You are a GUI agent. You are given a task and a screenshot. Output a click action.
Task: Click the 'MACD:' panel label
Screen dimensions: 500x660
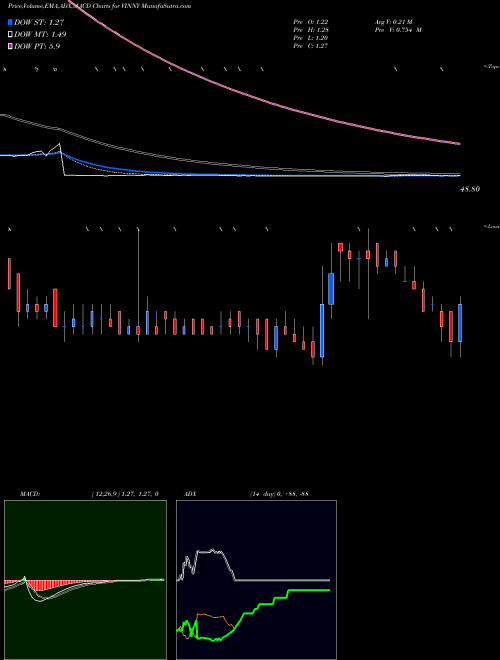(x=30, y=494)
